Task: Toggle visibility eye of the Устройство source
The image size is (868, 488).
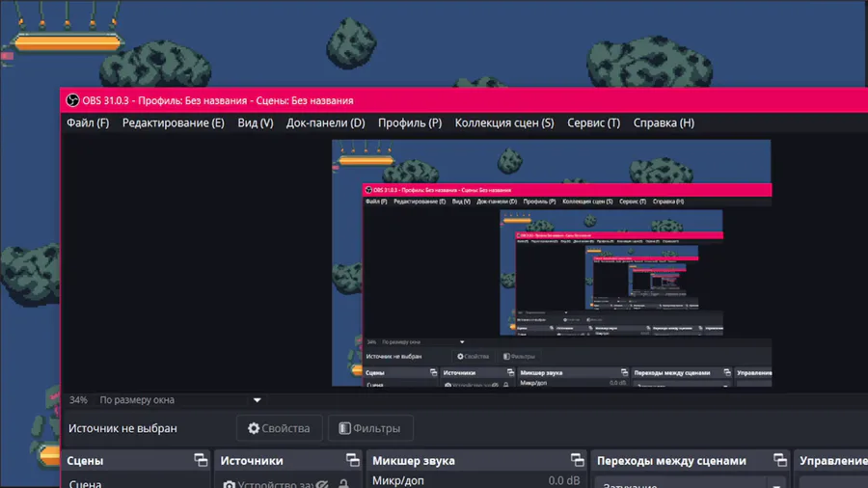Action: click(322, 484)
